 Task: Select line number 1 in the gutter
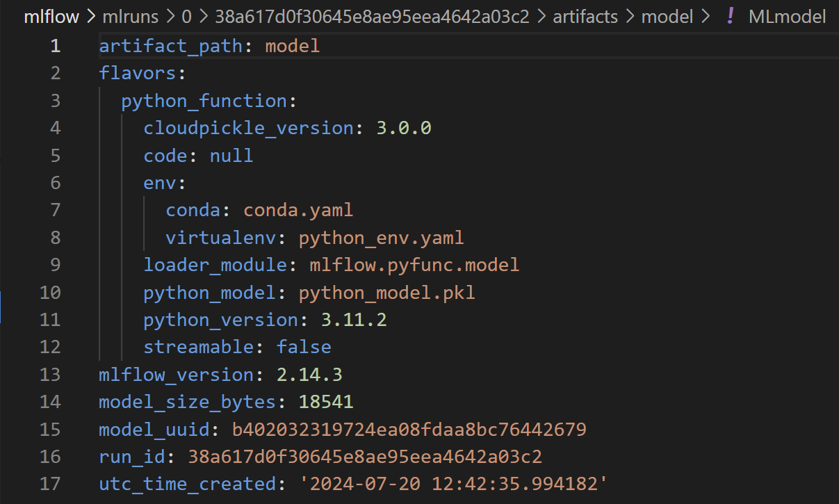click(55, 47)
